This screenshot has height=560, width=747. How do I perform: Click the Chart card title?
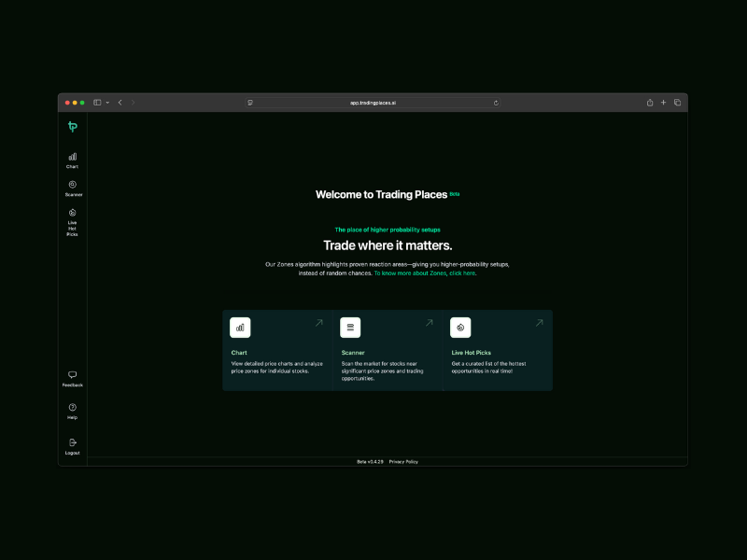239,353
